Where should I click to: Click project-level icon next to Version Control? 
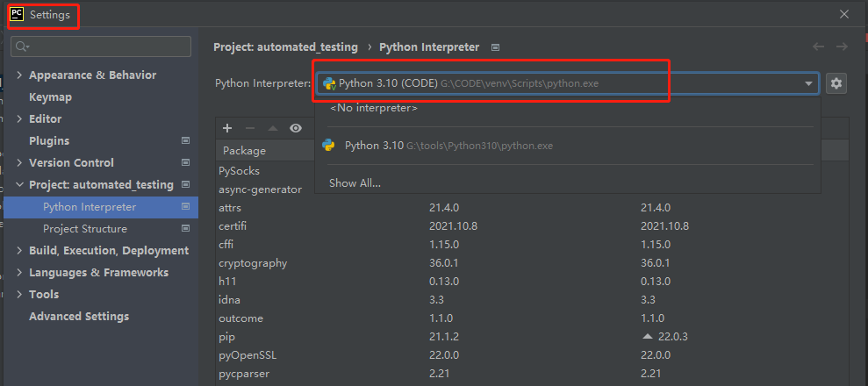point(185,162)
